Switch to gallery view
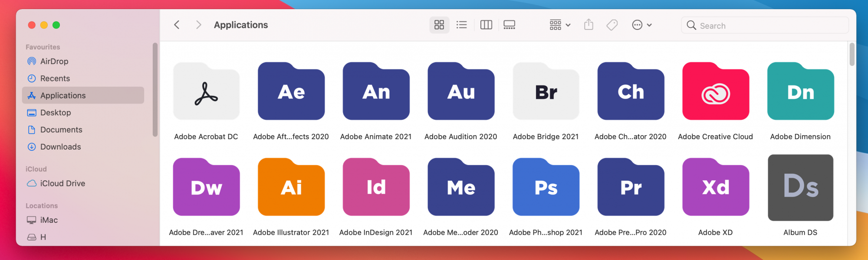The width and height of the screenshot is (868, 260). point(510,25)
